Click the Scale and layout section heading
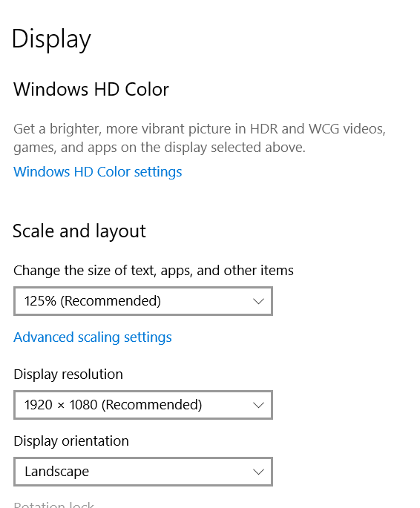420x508 pixels. 79,231
